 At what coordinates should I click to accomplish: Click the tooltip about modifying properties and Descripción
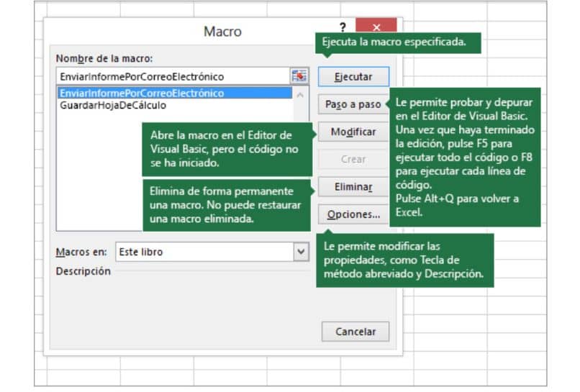[405, 260]
